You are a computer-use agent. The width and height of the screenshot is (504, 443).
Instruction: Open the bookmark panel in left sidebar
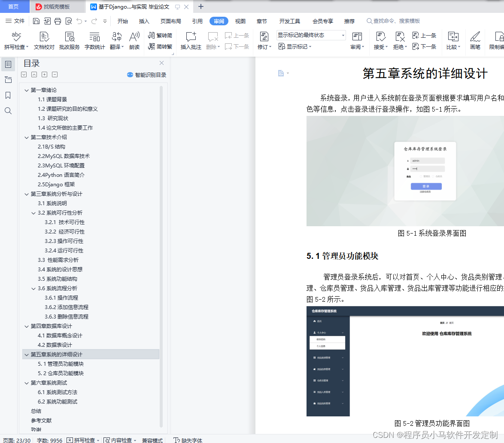click(7, 95)
